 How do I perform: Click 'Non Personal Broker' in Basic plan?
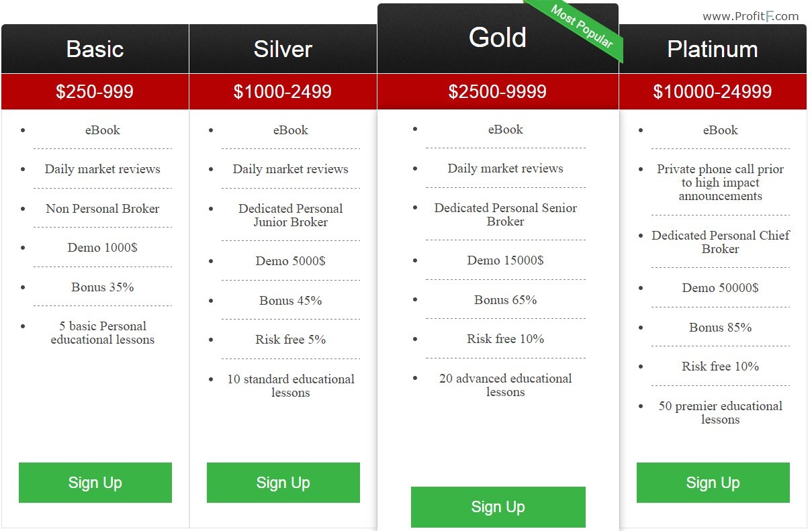click(x=103, y=209)
